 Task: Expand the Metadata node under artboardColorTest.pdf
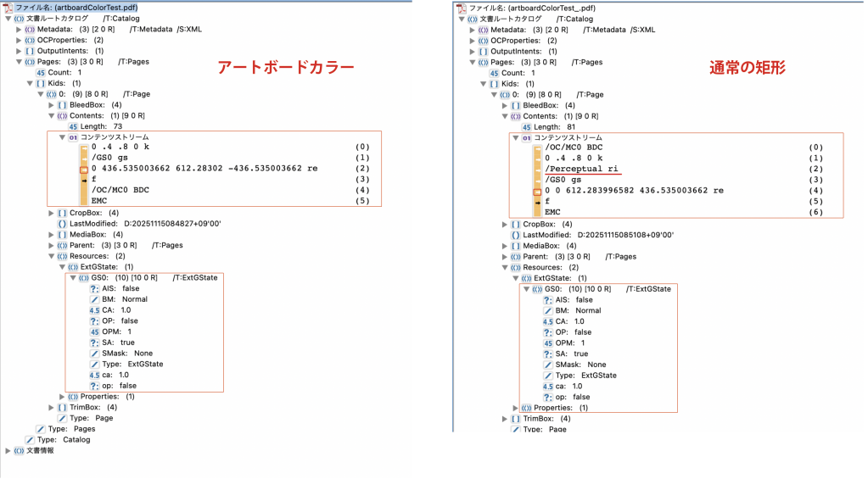[20, 29]
